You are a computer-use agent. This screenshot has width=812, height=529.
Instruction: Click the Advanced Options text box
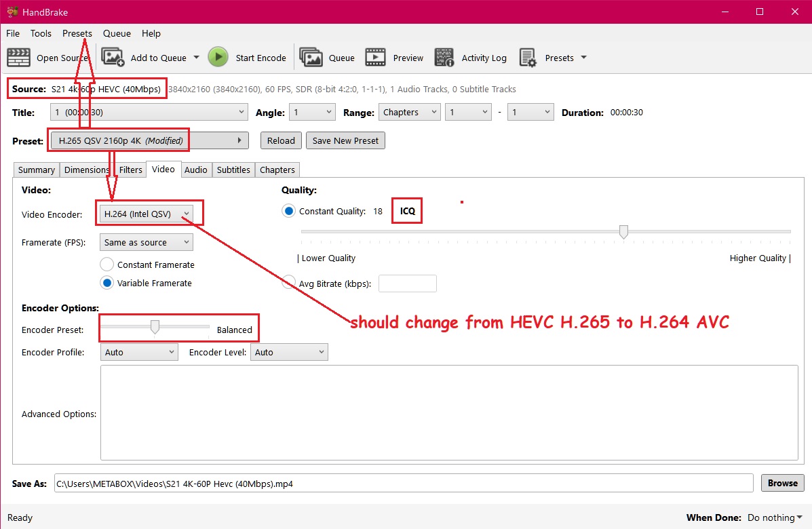tap(449, 412)
